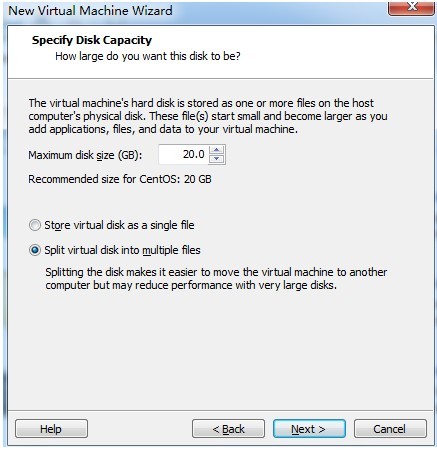This screenshot has height=450, width=437.
Task: Select the split into multiple files radio circle
Action: [35, 250]
